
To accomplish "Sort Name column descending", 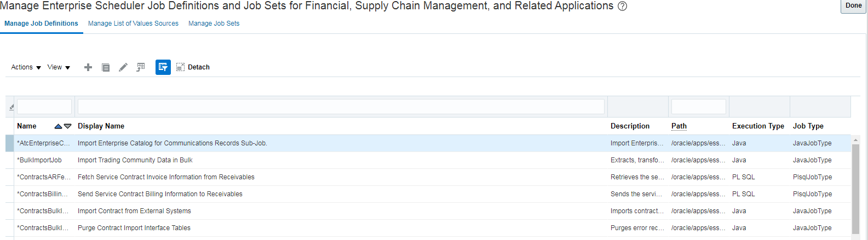I will [67, 126].
